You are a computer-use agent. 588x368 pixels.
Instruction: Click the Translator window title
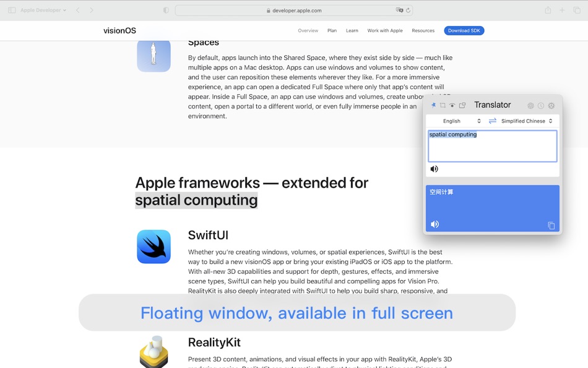point(493,105)
